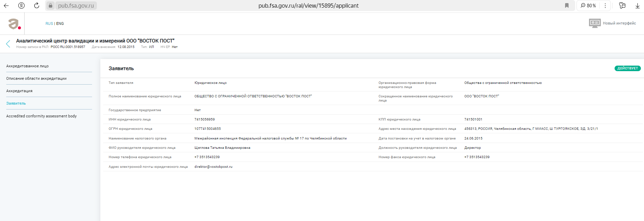
Task: Select the Заявитель section
Action: coord(16,103)
